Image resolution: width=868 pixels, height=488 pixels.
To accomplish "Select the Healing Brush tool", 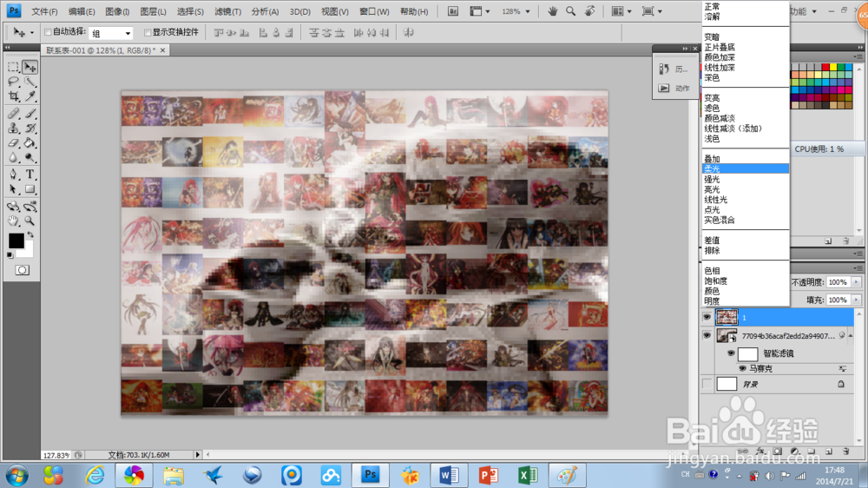I will click(13, 114).
